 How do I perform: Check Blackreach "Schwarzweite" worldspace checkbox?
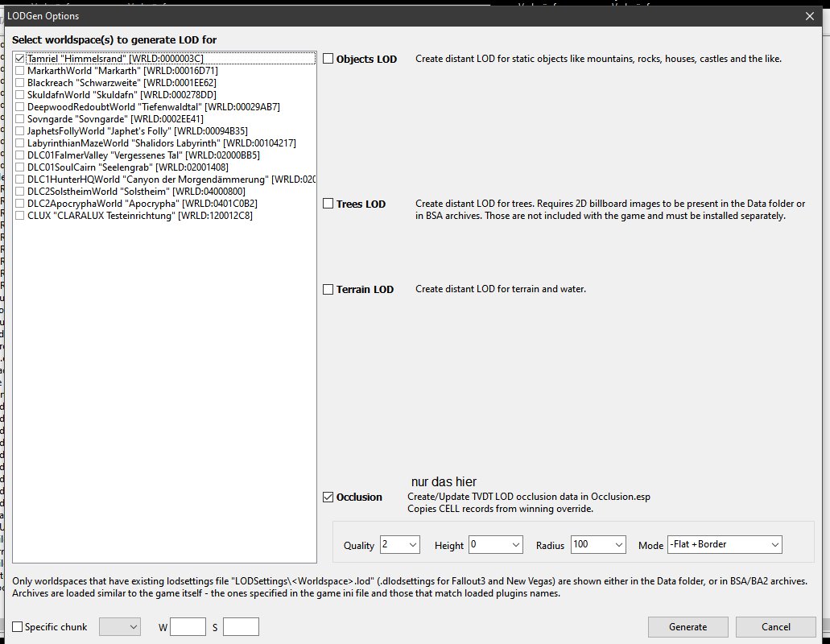coord(20,83)
